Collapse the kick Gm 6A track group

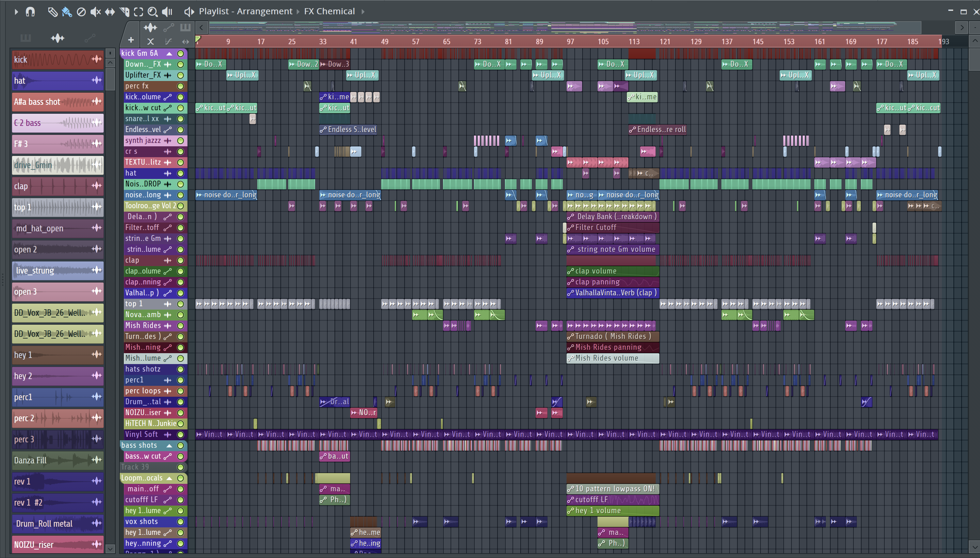click(169, 53)
